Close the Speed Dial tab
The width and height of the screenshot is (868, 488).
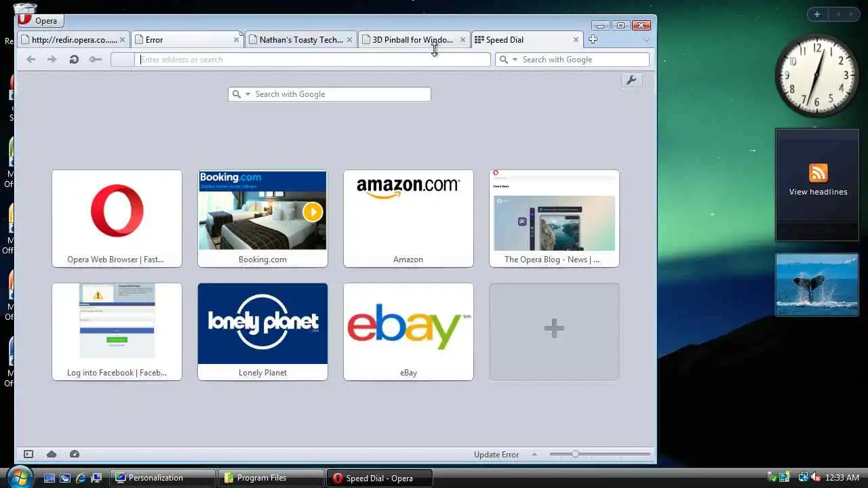(576, 40)
